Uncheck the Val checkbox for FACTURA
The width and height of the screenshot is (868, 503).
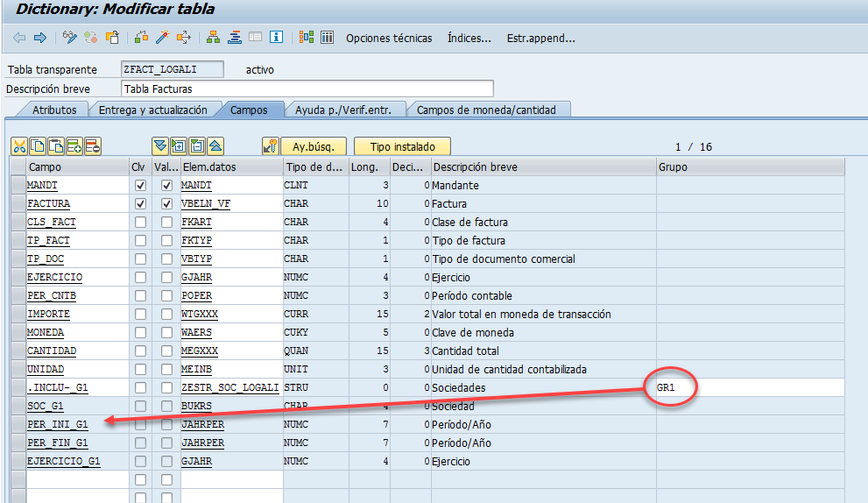166,204
